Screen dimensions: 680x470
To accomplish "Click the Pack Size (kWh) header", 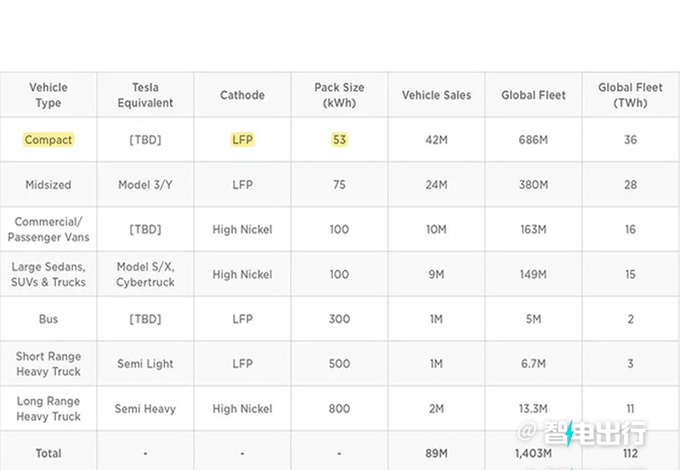I will (339, 95).
